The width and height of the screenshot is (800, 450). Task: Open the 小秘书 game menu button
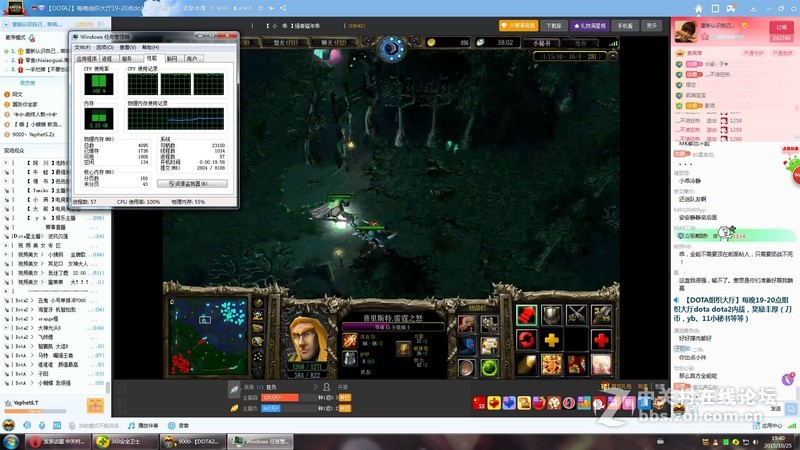click(x=542, y=43)
